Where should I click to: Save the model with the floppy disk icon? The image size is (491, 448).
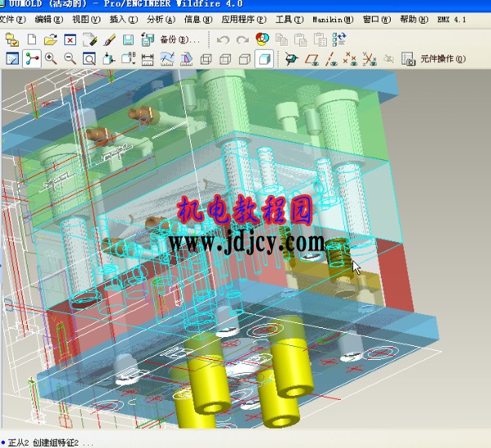coord(128,40)
